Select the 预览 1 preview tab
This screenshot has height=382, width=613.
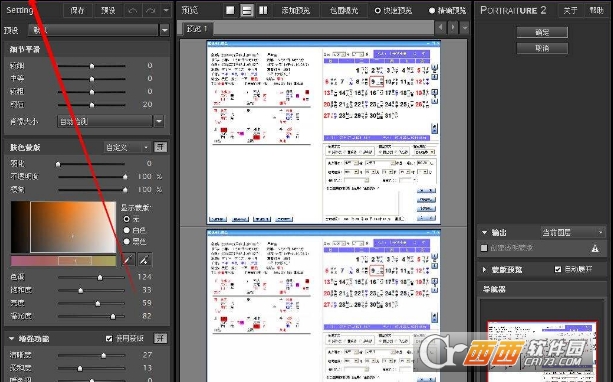[x=197, y=28]
